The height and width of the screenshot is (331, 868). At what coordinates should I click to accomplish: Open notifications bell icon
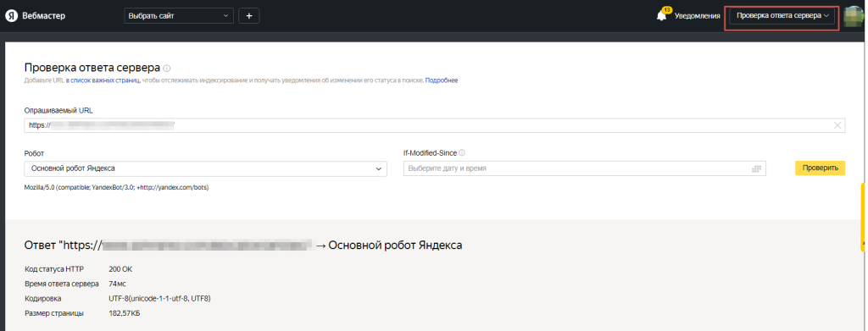click(661, 15)
